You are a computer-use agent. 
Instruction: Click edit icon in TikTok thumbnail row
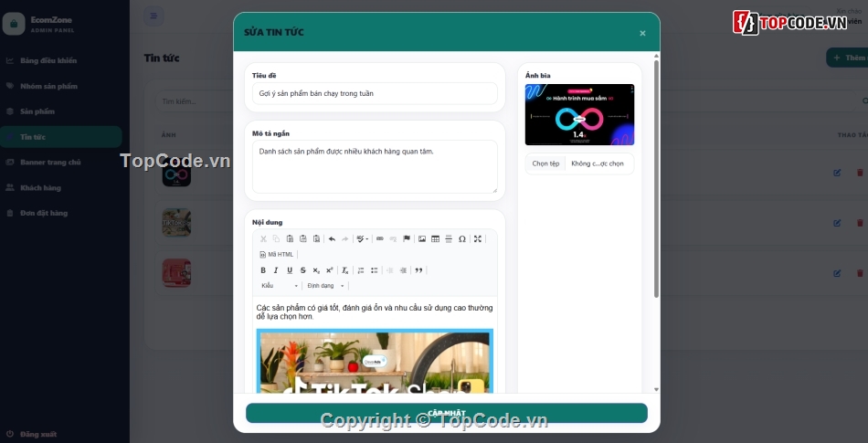coord(837,223)
